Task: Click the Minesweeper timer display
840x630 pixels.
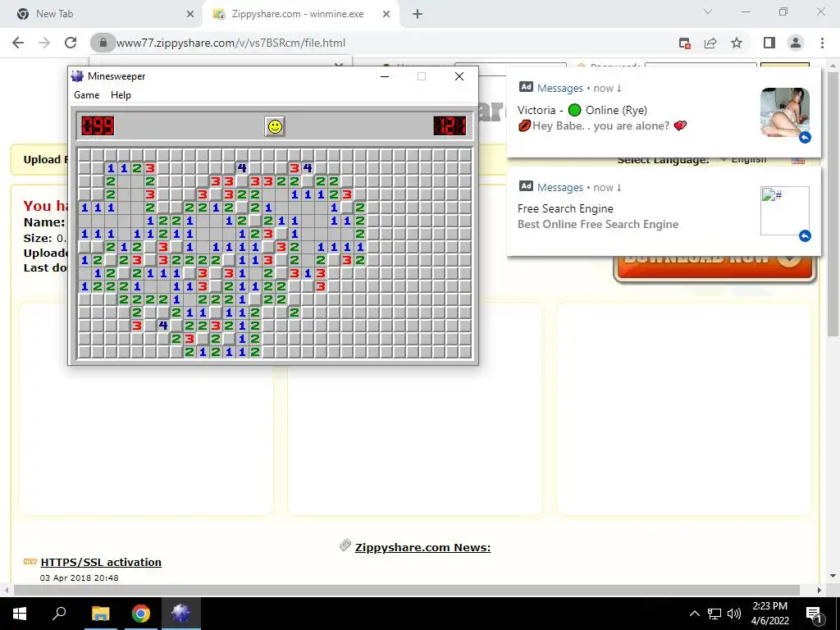Action: [450, 126]
